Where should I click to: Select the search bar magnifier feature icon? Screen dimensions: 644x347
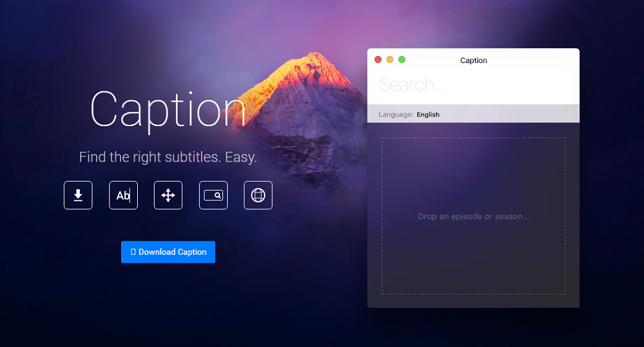(213, 195)
